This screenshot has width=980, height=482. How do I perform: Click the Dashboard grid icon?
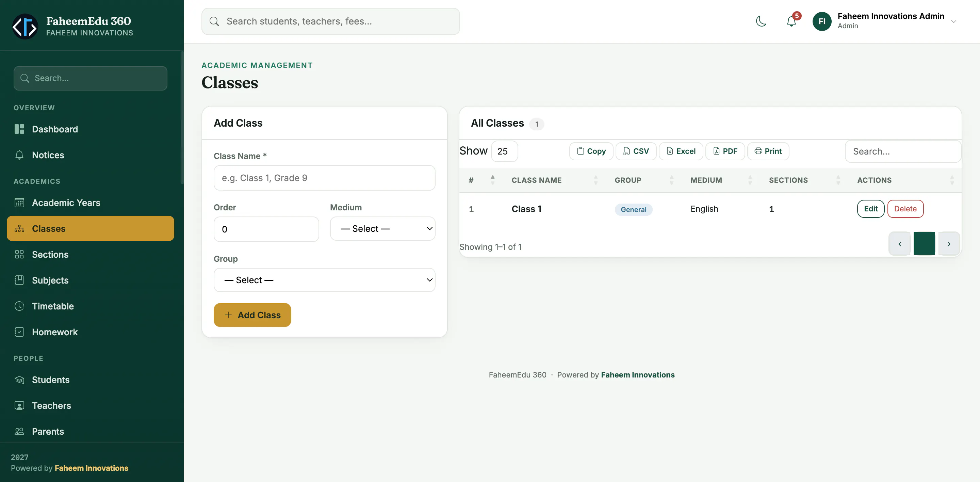[x=19, y=129]
